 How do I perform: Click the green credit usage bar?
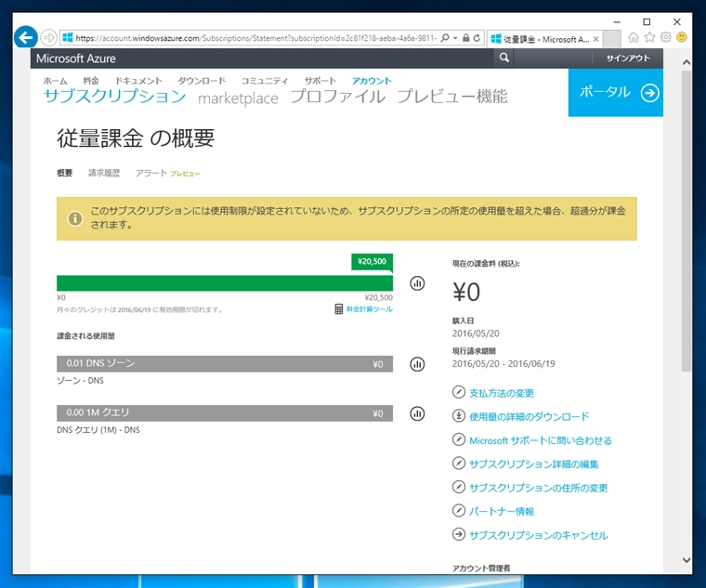click(225, 283)
